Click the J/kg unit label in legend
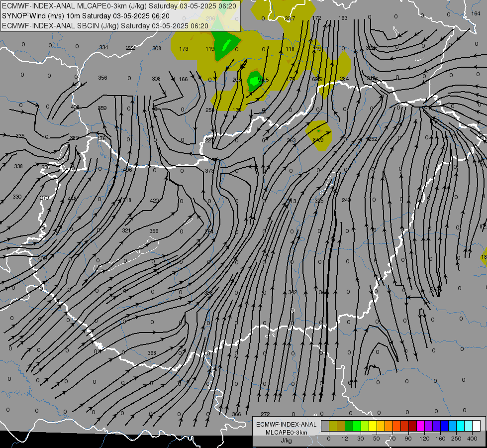487x448 pixels. [x=286, y=441]
